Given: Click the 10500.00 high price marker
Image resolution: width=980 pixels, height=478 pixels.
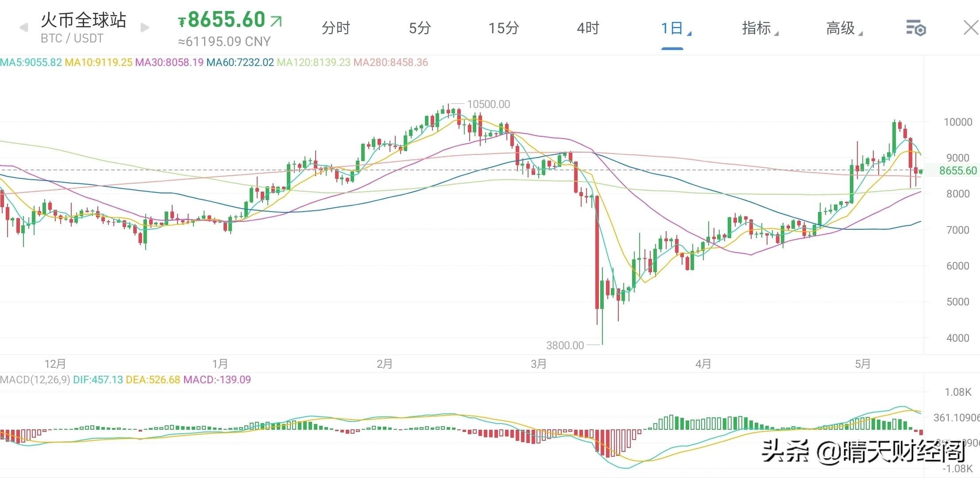Looking at the screenshot, I should click(488, 104).
